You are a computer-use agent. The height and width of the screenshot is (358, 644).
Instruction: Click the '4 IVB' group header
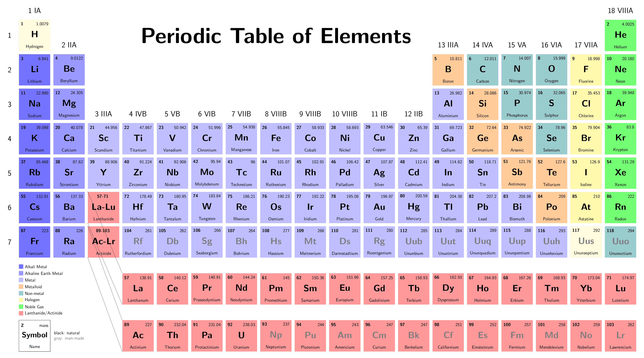click(x=138, y=114)
